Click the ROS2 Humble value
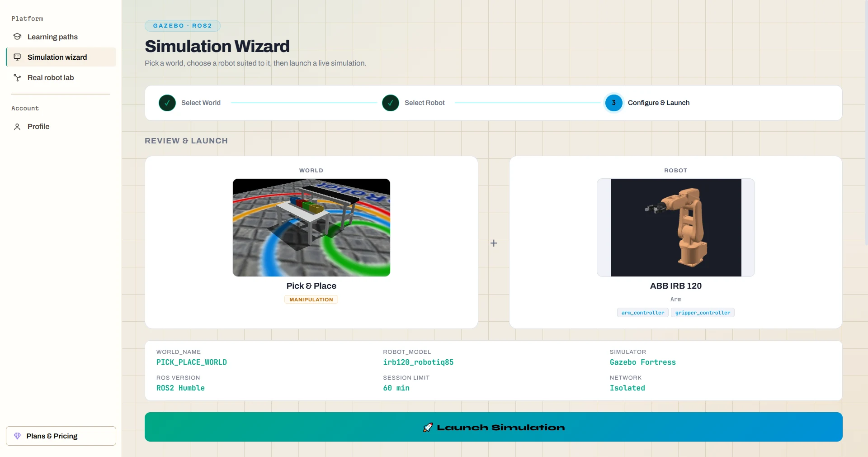The image size is (868, 457). pos(180,388)
